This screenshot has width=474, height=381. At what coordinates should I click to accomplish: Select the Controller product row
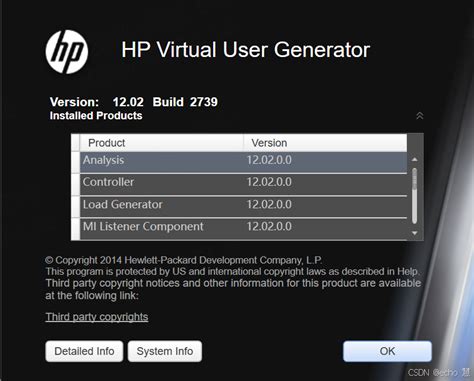pyautogui.click(x=243, y=184)
